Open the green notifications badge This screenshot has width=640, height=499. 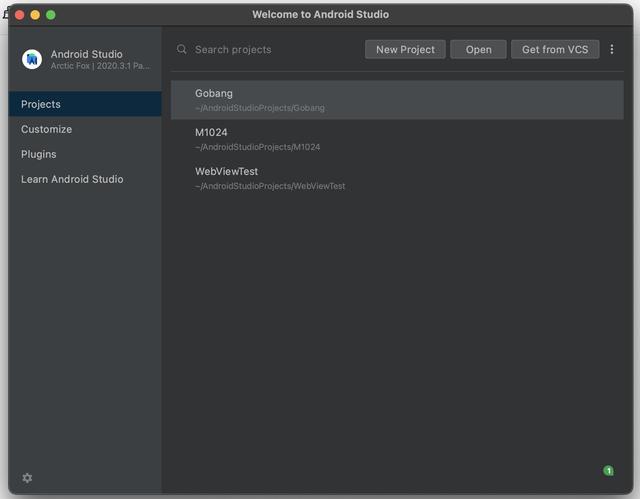608,470
